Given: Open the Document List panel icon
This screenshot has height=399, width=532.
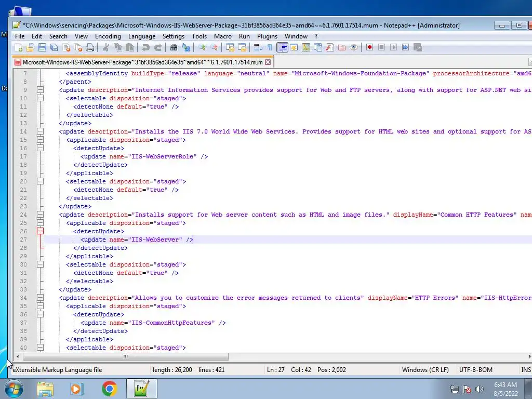Looking at the screenshot, I should coord(318,47).
